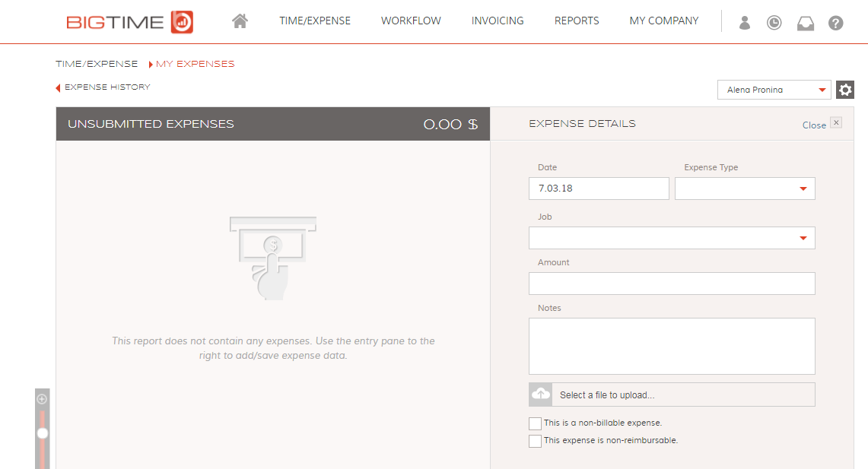868x469 pixels.
Task: Open the MY COMPANY menu
Action: [x=663, y=21]
